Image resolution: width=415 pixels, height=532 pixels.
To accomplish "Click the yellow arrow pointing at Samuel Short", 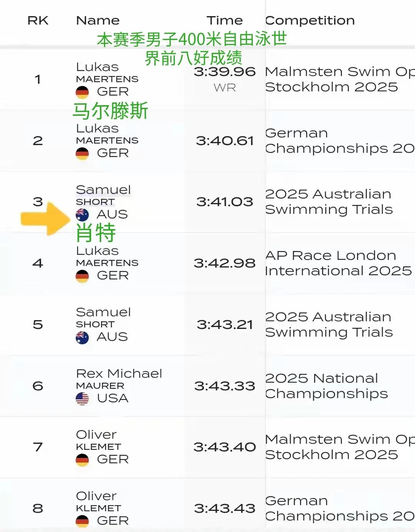I will [x=45, y=218].
